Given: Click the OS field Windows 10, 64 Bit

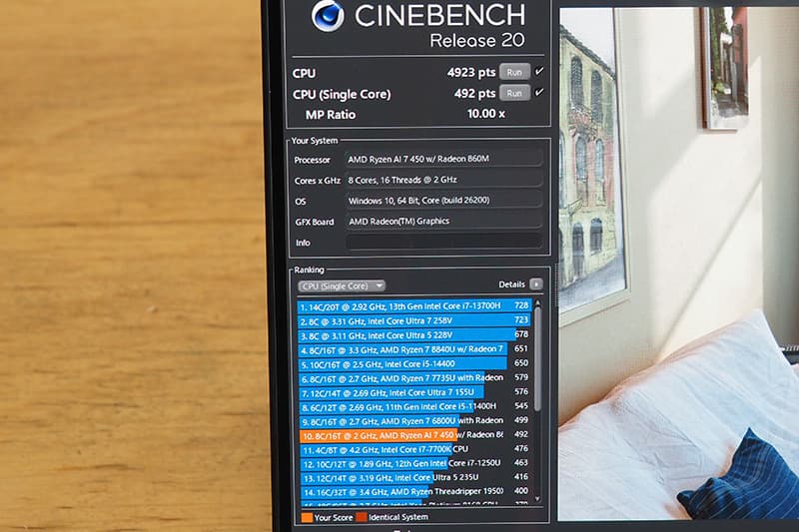Looking at the screenshot, I should click(443, 201).
